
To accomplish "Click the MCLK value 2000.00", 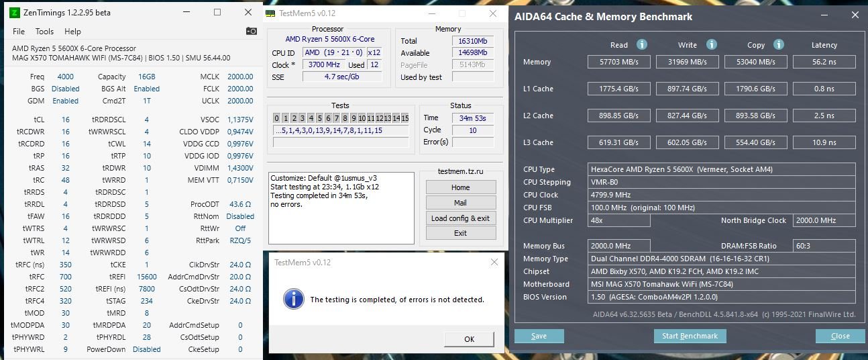I will click(x=240, y=77).
